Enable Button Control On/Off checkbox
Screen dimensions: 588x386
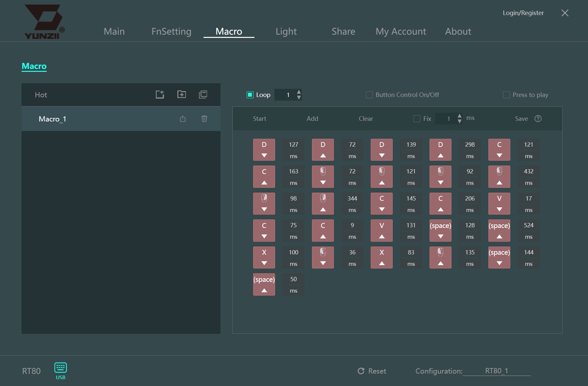pyautogui.click(x=369, y=95)
